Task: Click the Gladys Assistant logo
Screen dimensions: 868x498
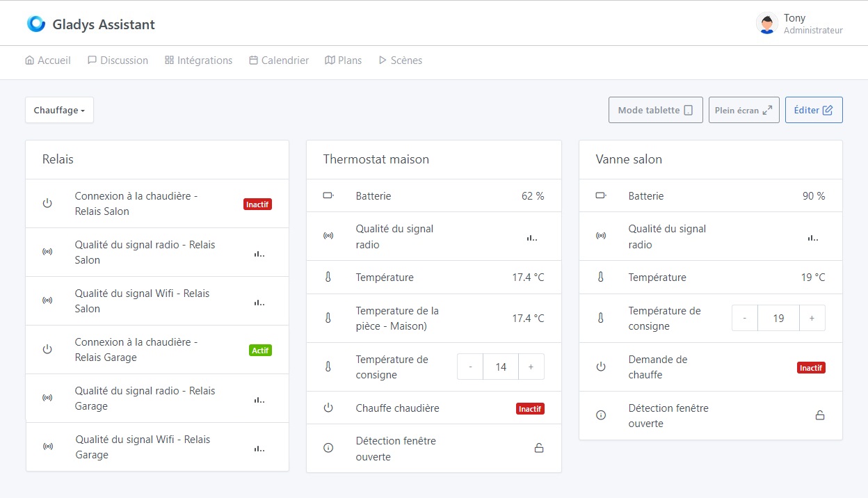Action: [x=35, y=23]
